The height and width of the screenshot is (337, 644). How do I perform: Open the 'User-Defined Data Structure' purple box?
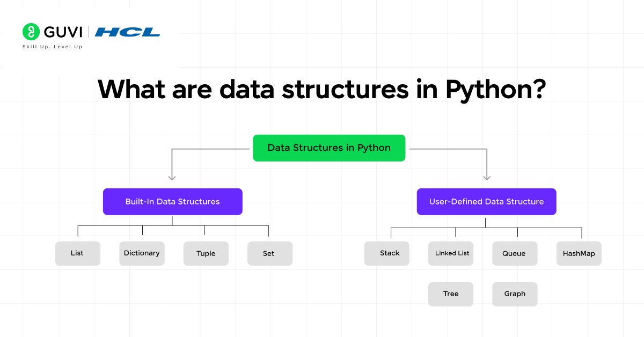point(486,202)
